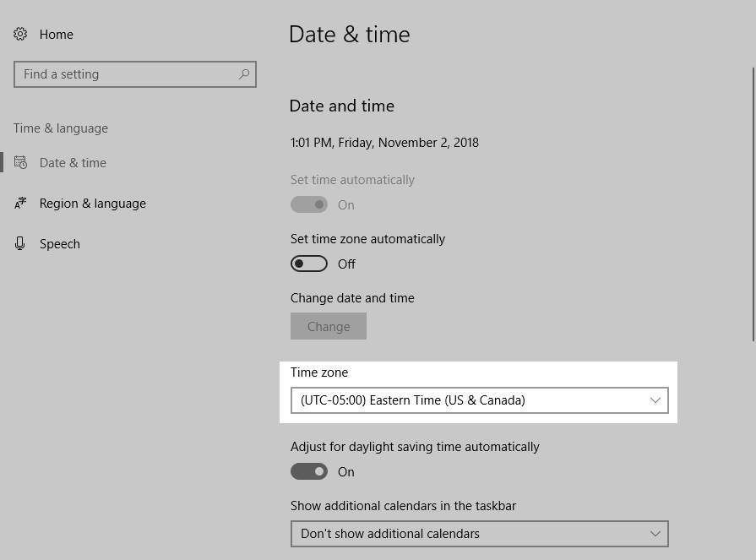Image resolution: width=756 pixels, height=560 pixels.
Task: Click the Set time automatically toggle
Action: click(x=309, y=205)
